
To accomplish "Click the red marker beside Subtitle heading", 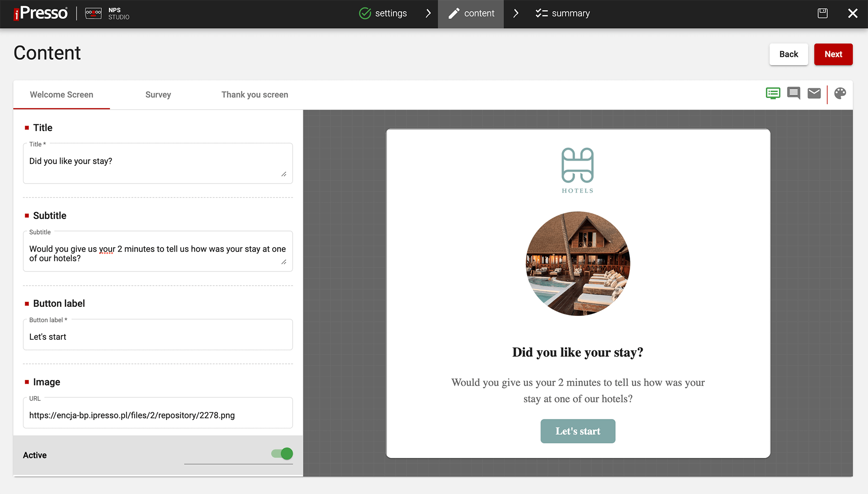I will 27,216.
